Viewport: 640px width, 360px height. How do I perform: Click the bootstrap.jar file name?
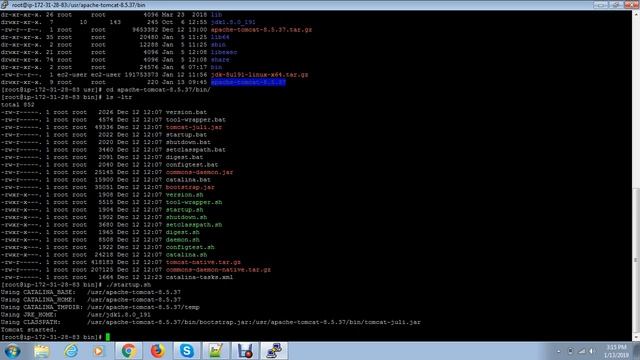coord(190,187)
